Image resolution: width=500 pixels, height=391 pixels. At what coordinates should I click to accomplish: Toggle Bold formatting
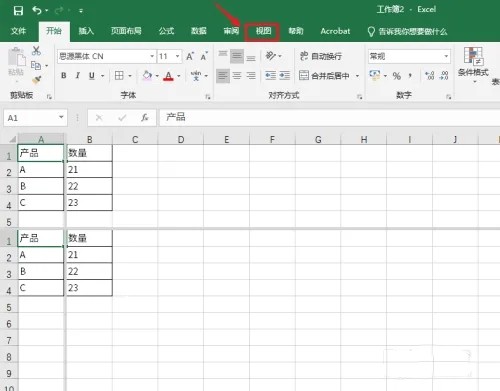pyautogui.click(x=64, y=76)
